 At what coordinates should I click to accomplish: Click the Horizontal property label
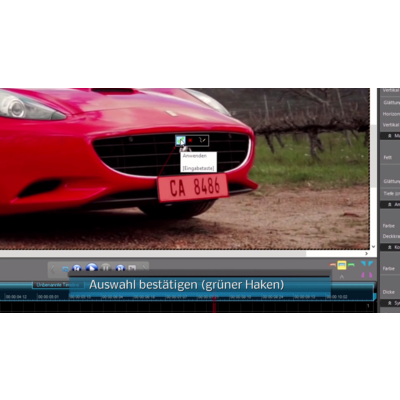coord(391,114)
